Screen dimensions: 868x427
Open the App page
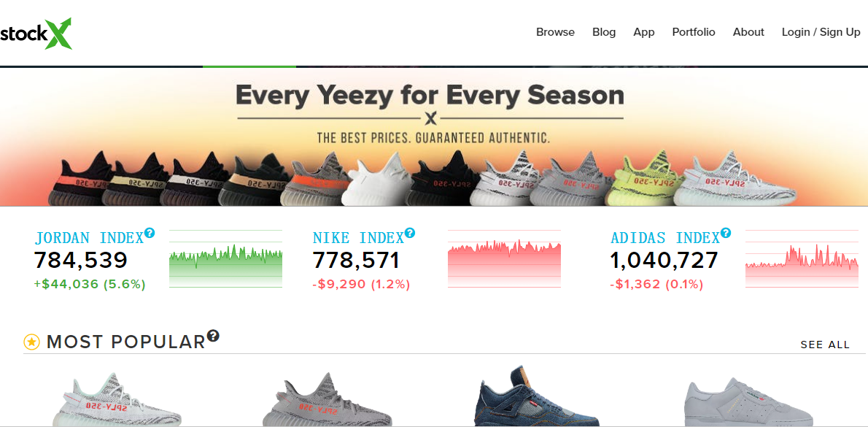(x=643, y=32)
